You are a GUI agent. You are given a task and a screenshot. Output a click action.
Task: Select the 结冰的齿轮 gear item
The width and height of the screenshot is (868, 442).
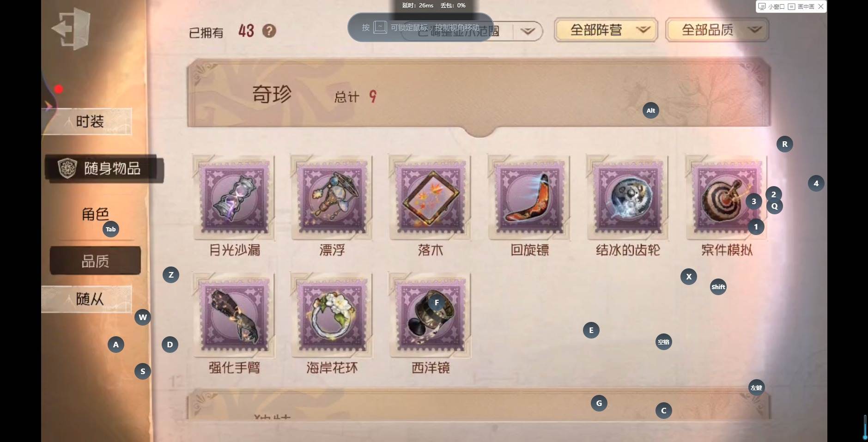pyautogui.click(x=628, y=197)
